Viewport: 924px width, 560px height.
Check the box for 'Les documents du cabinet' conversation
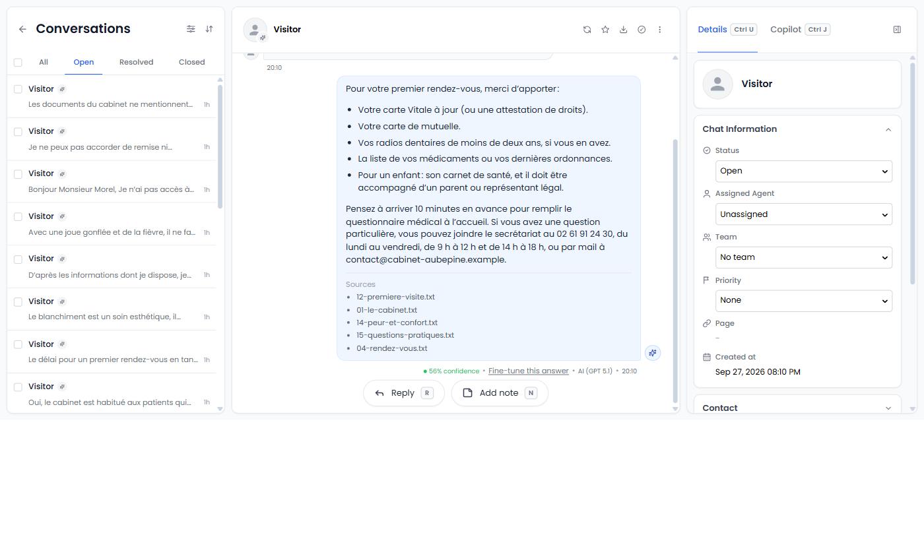(18, 89)
